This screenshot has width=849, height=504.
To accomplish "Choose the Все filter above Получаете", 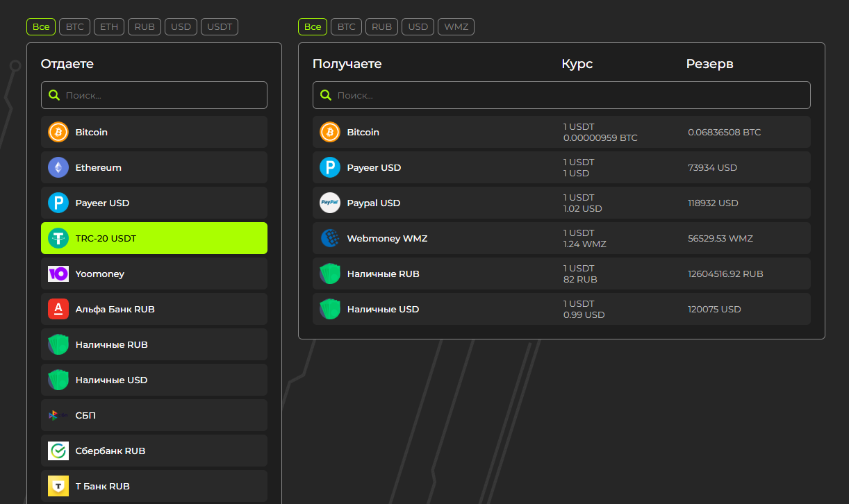I will click(313, 27).
